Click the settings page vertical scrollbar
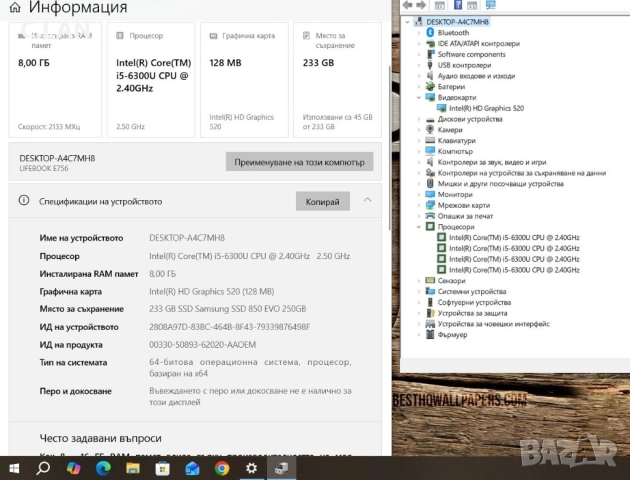Screen dimensions: 630x480 click(389, 148)
